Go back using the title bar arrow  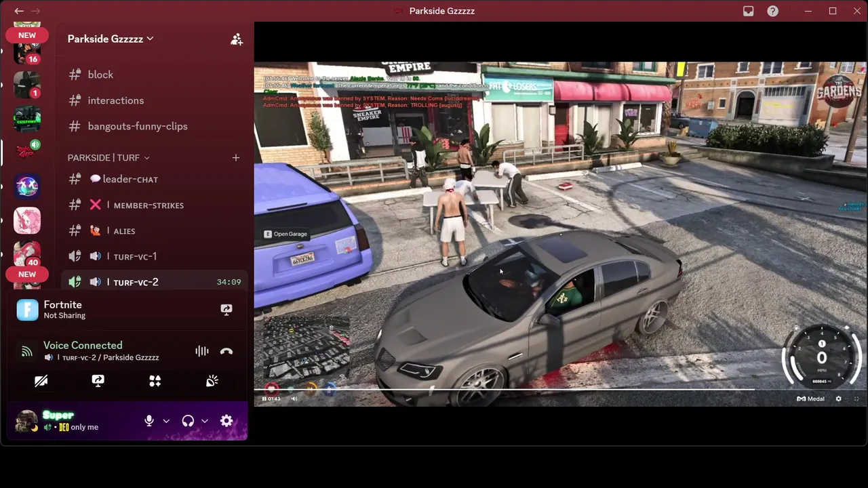click(x=19, y=11)
